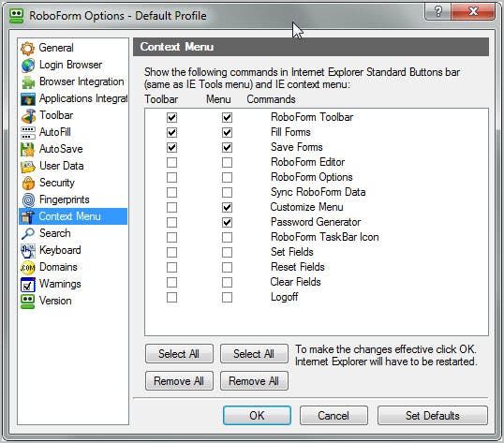Uncheck Toolbar box for RoboForm Toolbar
The height and width of the screenshot is (443, 504).
pos(171,118)
